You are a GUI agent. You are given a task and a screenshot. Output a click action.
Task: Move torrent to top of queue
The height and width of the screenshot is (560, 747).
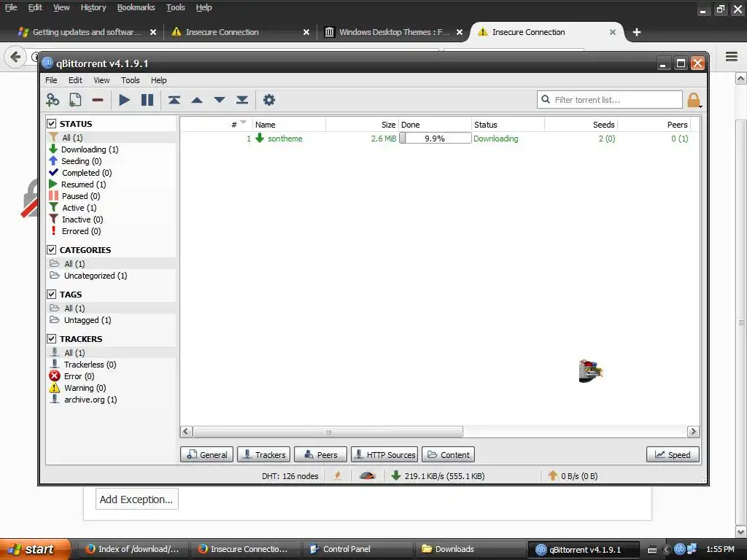(x=174, y=100)
